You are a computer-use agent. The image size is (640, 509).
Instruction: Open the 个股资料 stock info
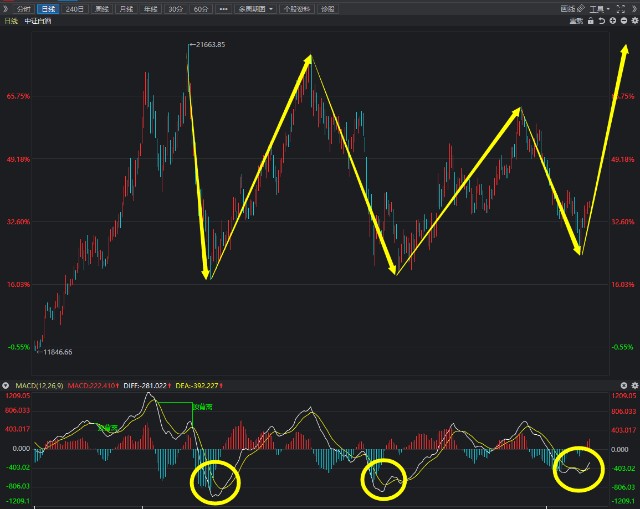(296, 8)
